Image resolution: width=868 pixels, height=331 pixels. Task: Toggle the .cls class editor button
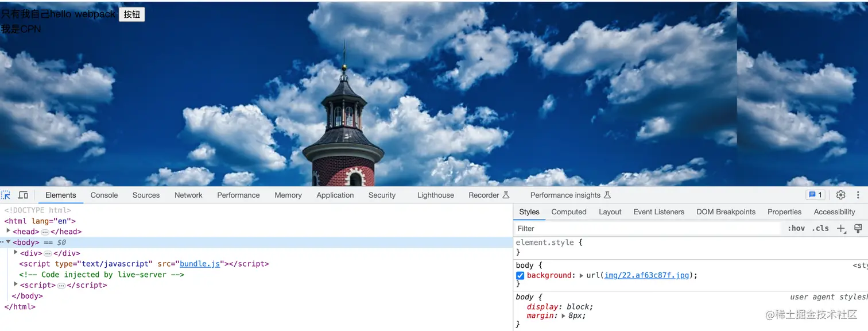coord(821,229)
